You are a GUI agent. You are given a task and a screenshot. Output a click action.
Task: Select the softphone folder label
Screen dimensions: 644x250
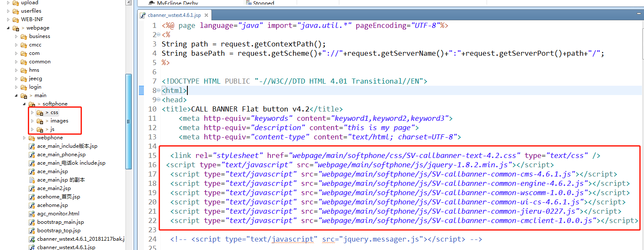pyautogui.click(x=55, y=104)
